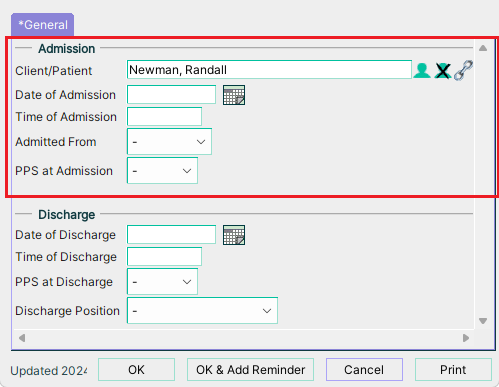499x387 pixels.
Task: Expand the Admitted From dropdown
Action: (169, 142)
